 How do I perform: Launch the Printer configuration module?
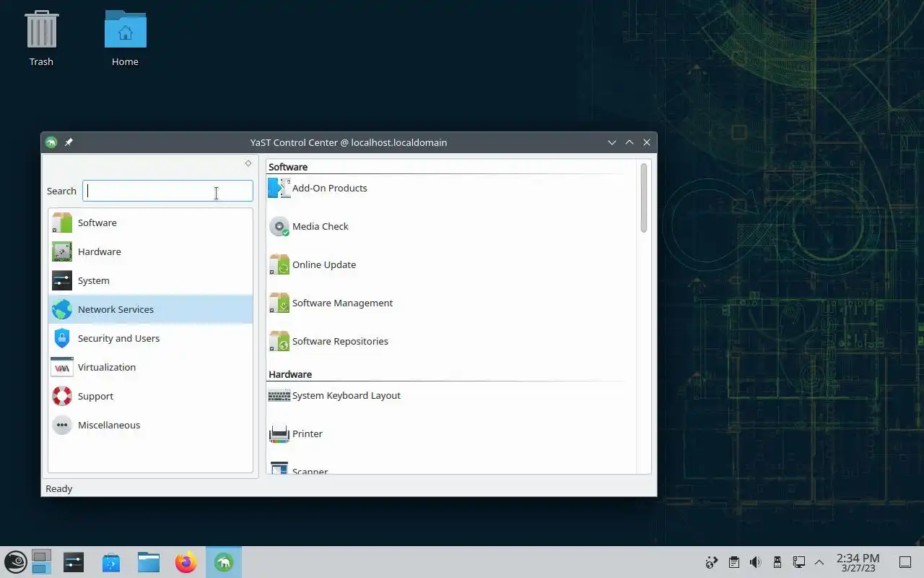tap(295, 433)
